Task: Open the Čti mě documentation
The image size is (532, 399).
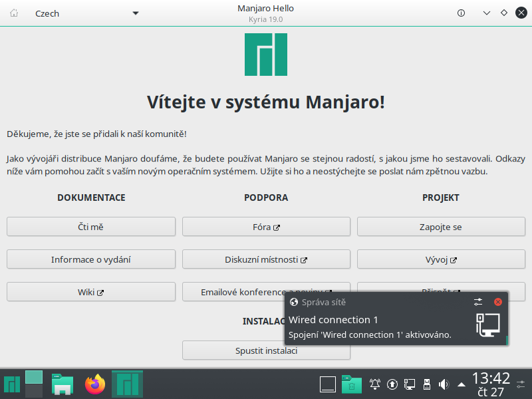Action: point(91,226)
